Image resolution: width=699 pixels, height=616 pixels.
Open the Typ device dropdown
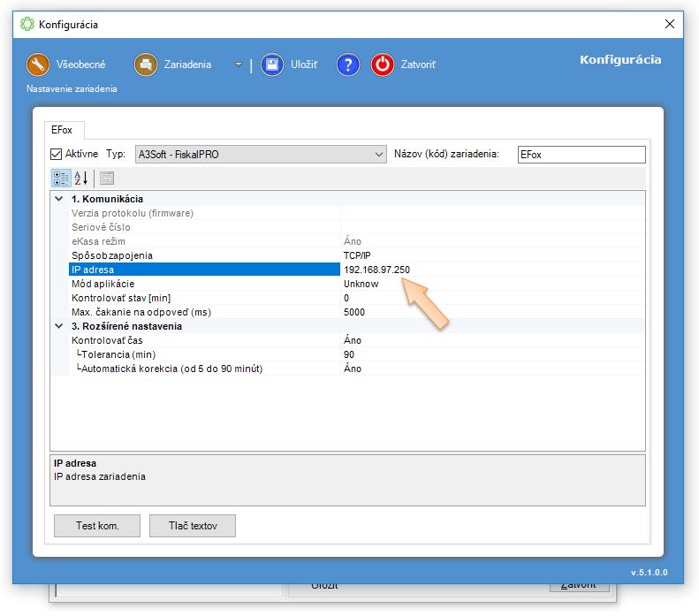[378, 155]
